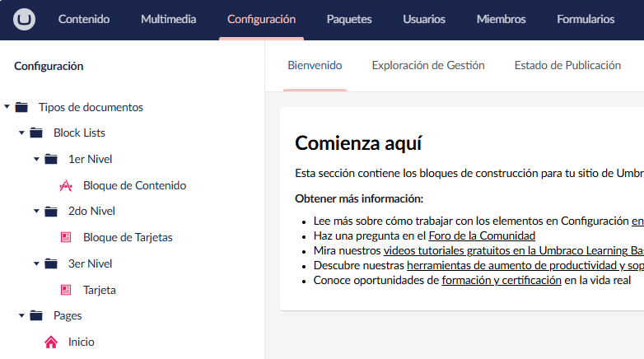
Task: Select the 2do Nivel tree label
Action: [91, 211]
